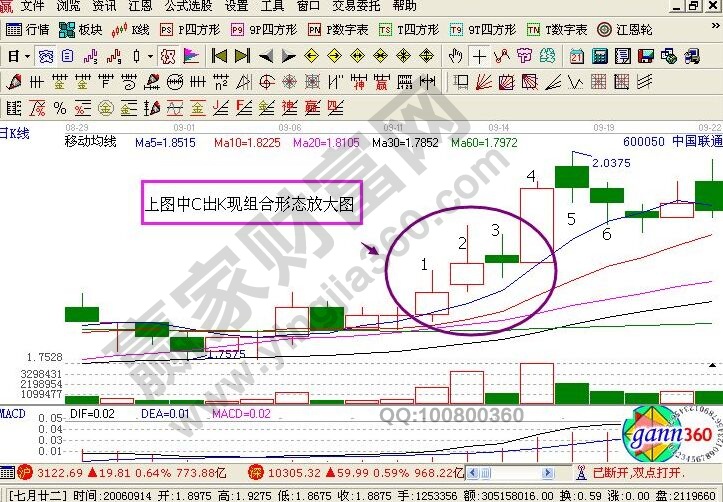
Task: Click the notepad list icon beside the telephone
Action: click(68, 57)
